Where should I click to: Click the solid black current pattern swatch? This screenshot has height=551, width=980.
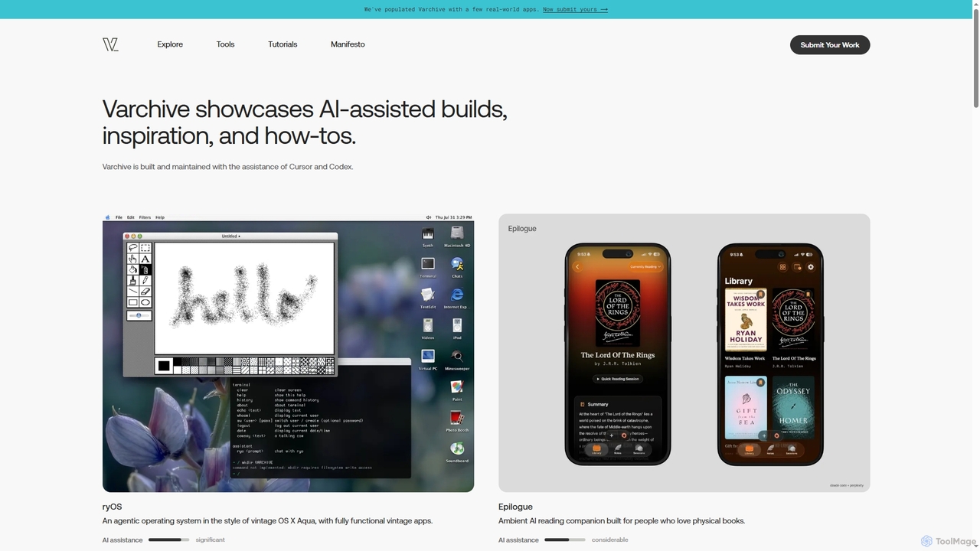point(163,366)
